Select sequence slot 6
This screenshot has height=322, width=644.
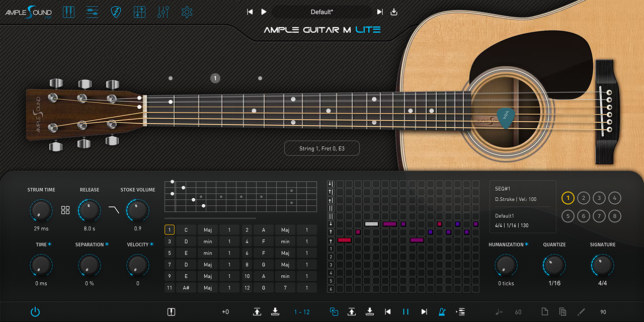click(583, 216)
